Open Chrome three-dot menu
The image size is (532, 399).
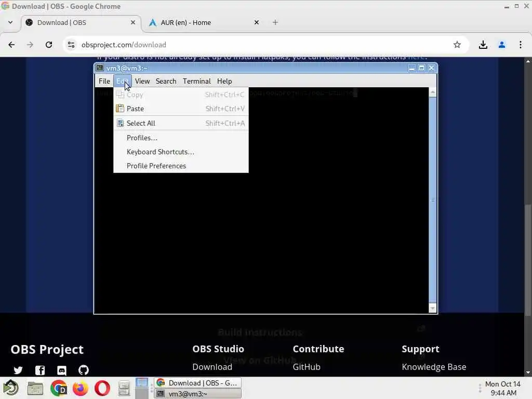coord(521,45)
